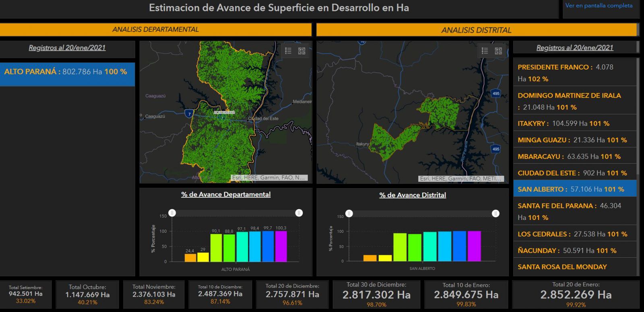
Task: Open the legend on the departmental map
Action: click(288, 51)
